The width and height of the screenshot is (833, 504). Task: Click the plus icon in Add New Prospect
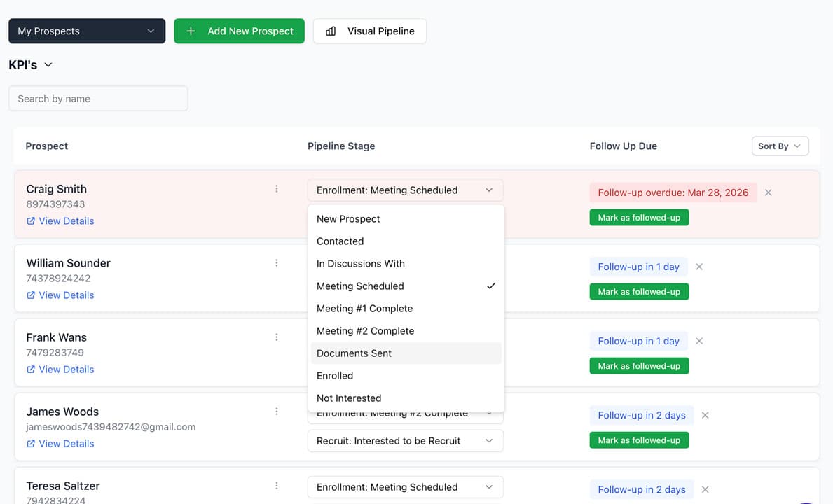tap(191, 31)
